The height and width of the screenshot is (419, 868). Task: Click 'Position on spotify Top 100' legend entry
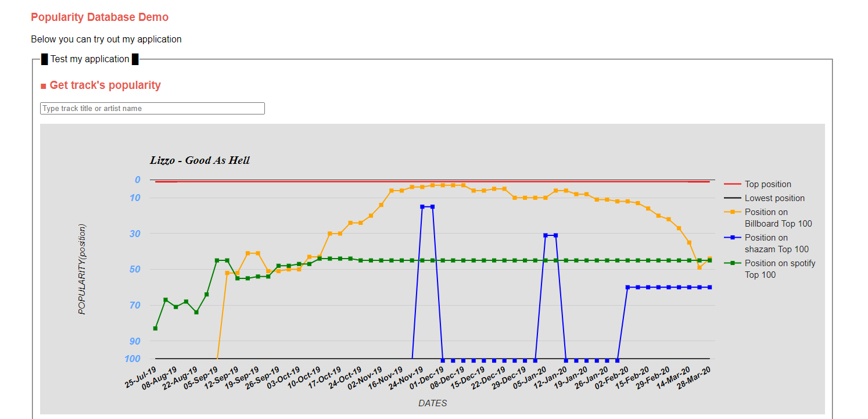(x=770, y=269)
